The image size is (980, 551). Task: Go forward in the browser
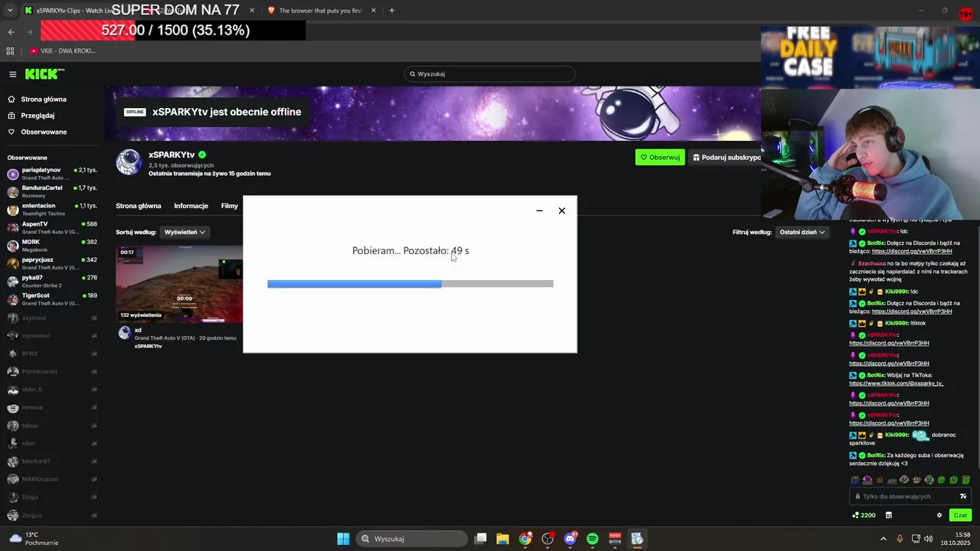[x=29, y=32]
